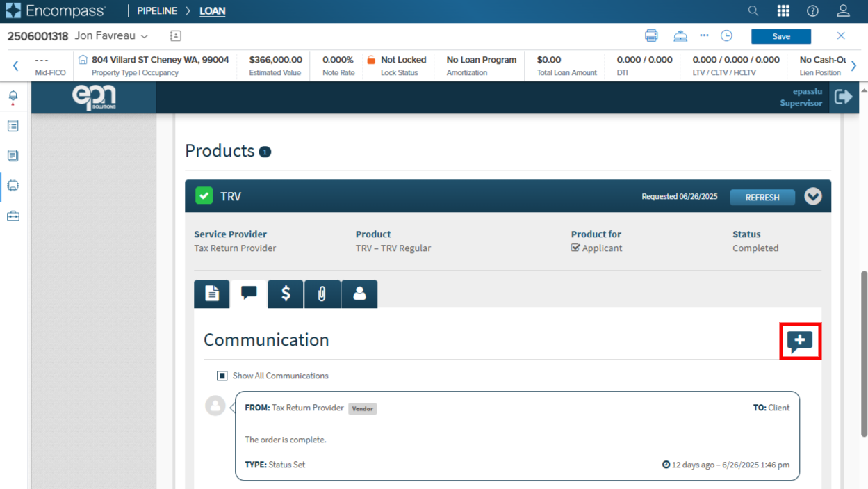This screenshot has height=489, width=868.
Task: Click the message 'The order is complete.'
Action: (x=286, y=440)
